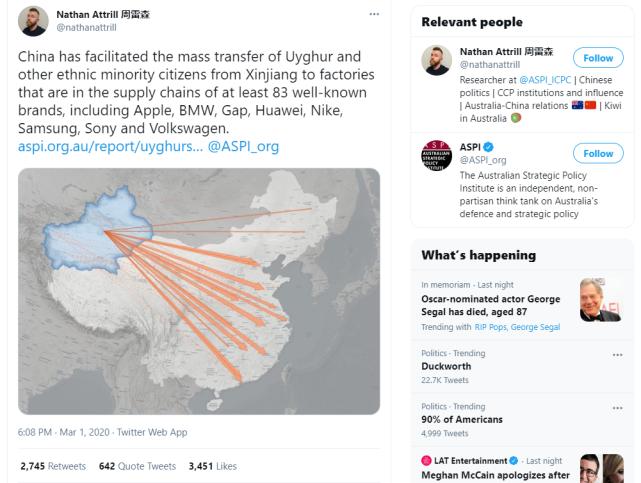Image resolution: width=641 pixels, height=483 pixels.
Task: Open the tweet's three-dot more menu
Action: [x=374, y=13]
